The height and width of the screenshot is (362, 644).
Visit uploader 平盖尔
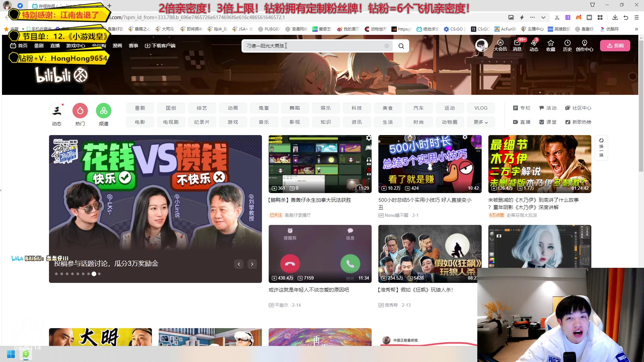281,305
